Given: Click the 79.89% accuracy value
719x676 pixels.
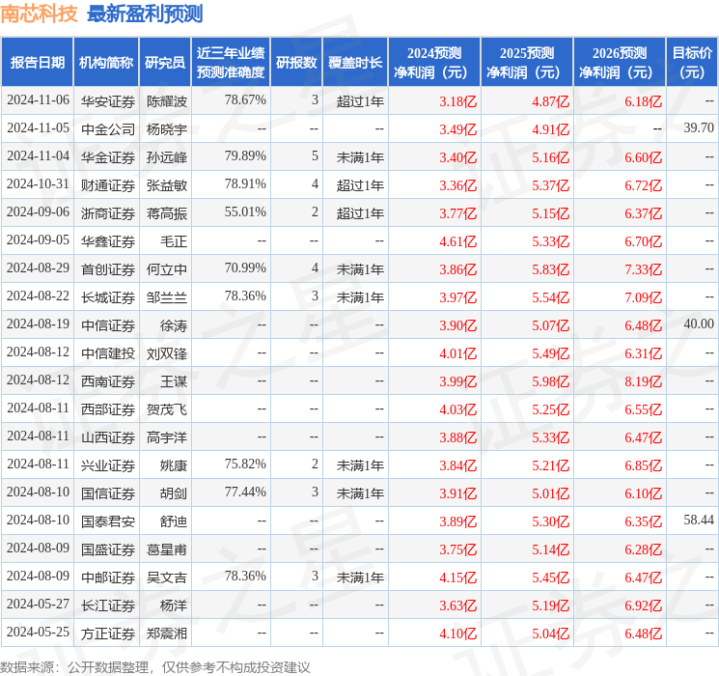Looking at the screenshot, I should (245, 156).
